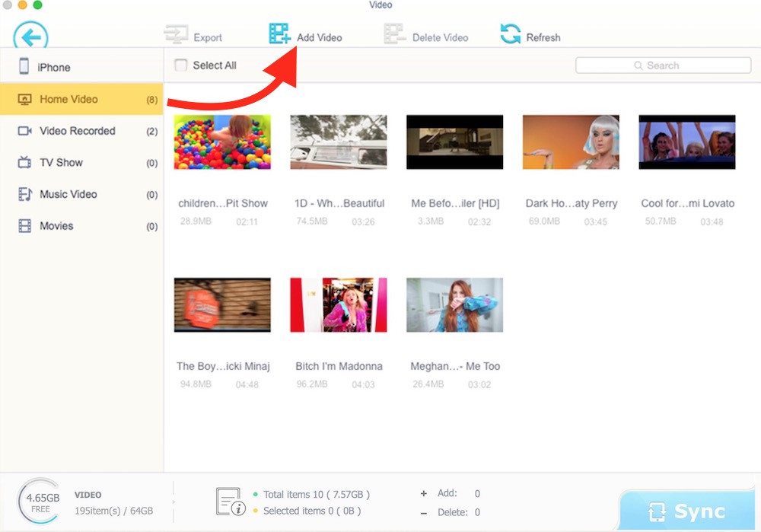Click the Home Video count '(8)'
The width and height of the screenshot is (761, 532).
click(152, 100)
